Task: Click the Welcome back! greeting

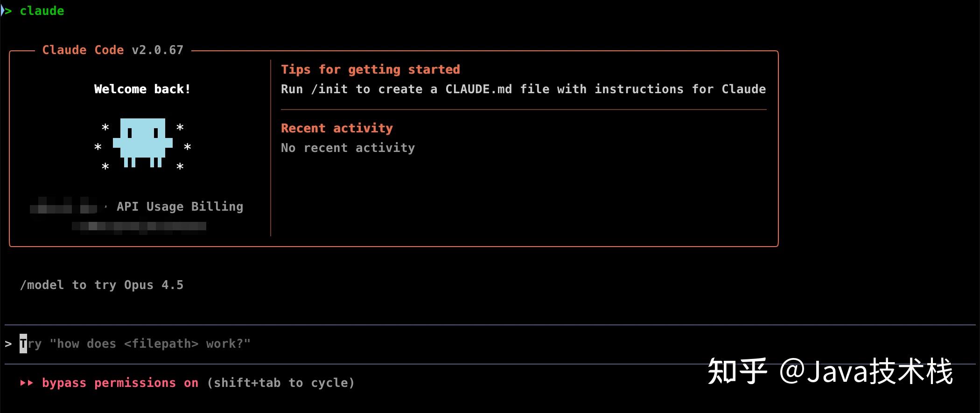Action: (142, 89)
